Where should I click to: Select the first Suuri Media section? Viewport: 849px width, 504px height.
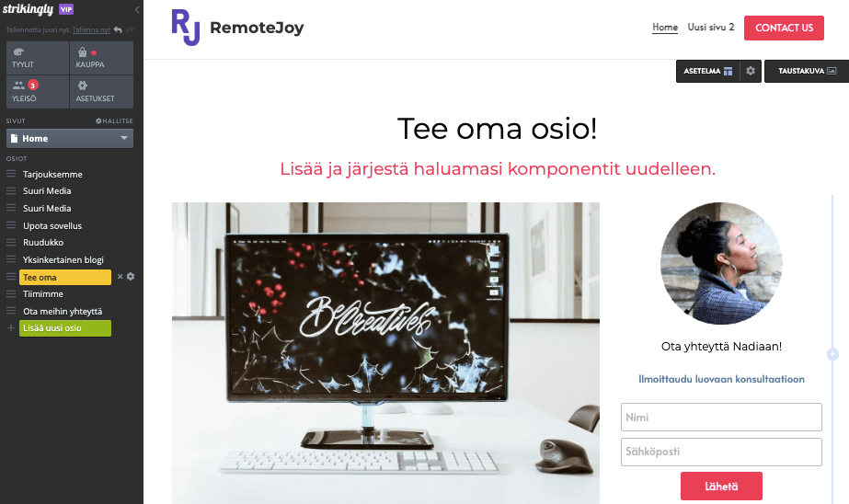(47, 191)
